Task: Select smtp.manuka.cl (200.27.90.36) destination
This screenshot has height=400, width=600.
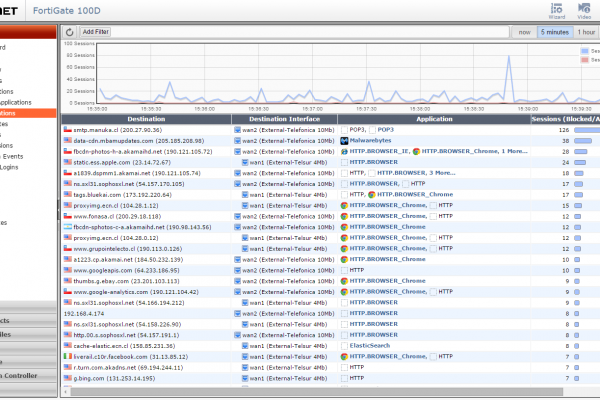Action: point(118,130)
